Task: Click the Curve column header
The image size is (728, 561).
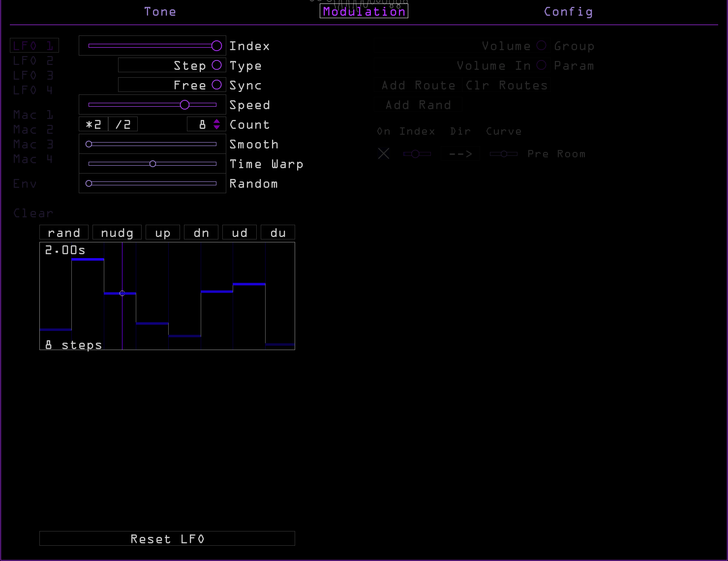Action: pyautogui.click(x=504, y=131)
